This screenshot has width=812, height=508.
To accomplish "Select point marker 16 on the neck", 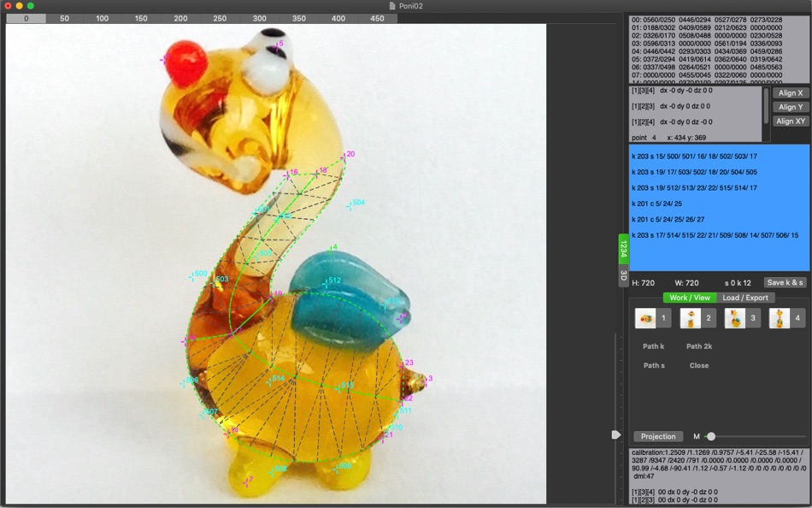I will pos(288,174).
